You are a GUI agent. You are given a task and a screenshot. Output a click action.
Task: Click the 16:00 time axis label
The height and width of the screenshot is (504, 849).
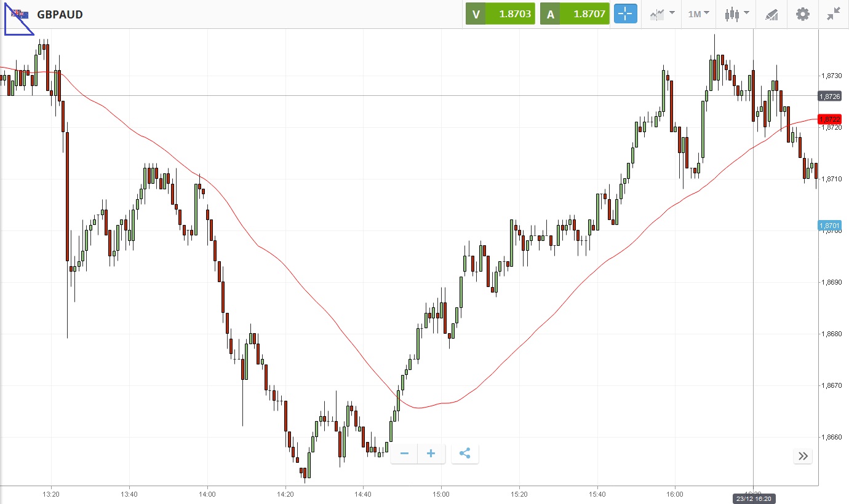click(675, 494)
